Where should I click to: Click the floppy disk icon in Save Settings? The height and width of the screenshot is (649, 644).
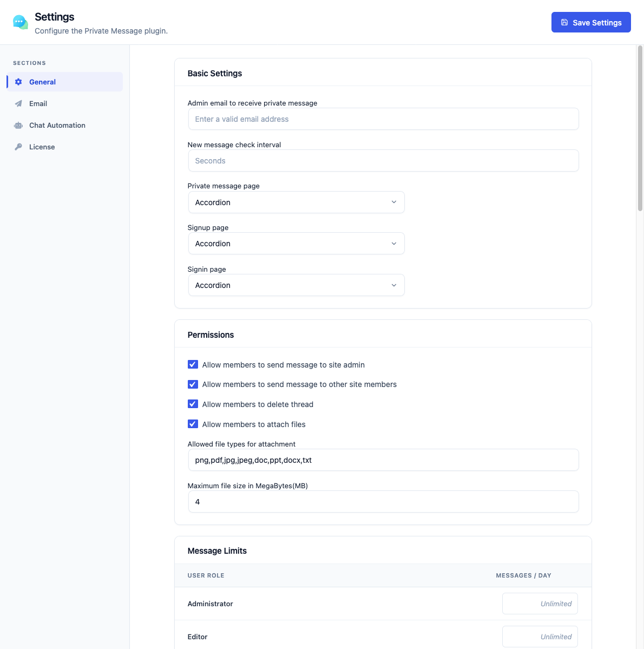click(564, 22)
